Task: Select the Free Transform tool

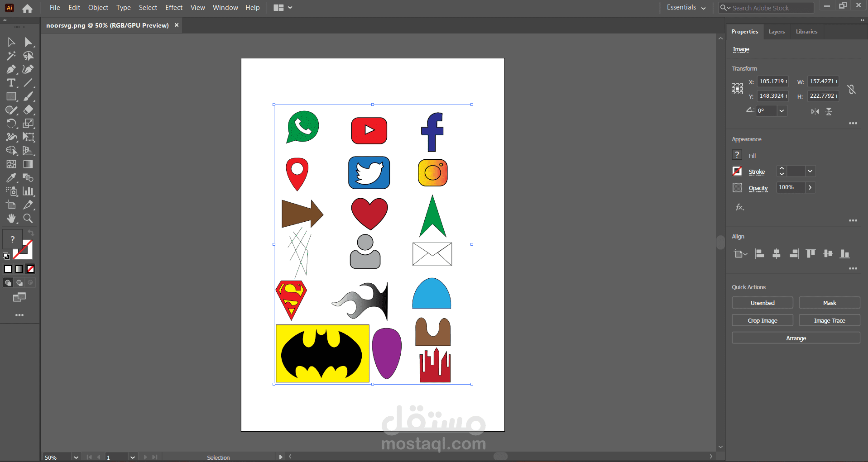Action: tap(28, 137)
